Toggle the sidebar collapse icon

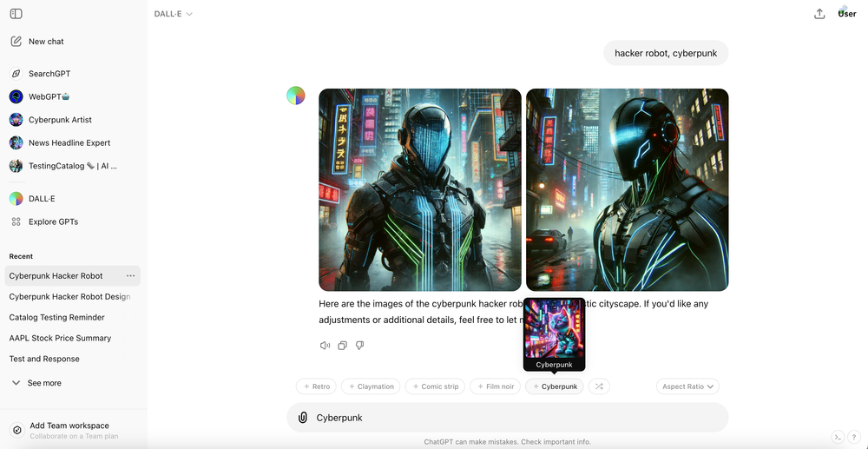16,14
